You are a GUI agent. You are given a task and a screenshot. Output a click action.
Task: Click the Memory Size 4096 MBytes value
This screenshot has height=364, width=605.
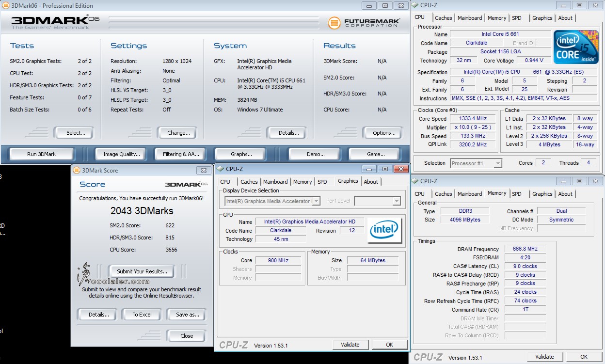[x=465, y=220]
